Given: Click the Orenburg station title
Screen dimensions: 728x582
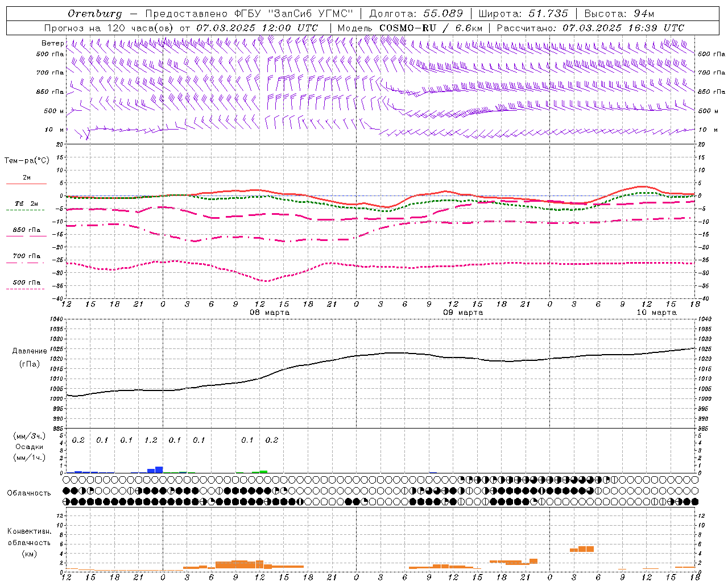Looking at the screenshot, I should 94,14.
